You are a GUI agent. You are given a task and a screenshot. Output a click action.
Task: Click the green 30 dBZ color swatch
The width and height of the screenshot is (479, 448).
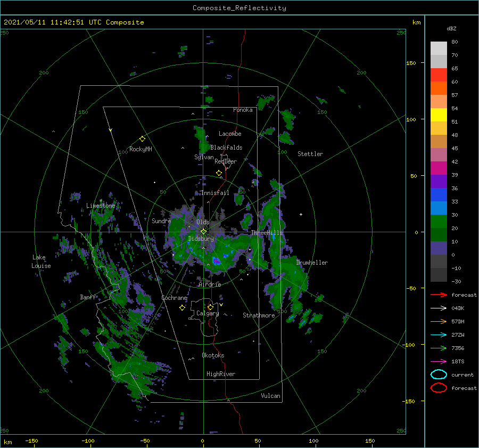tap(439, 222)
